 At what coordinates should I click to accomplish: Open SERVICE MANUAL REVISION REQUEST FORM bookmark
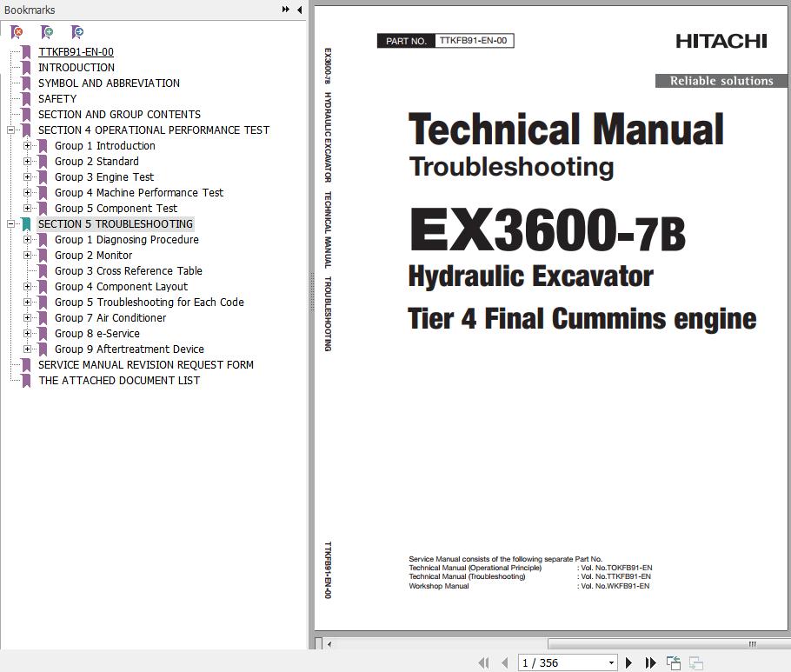(x=146, y=365)
